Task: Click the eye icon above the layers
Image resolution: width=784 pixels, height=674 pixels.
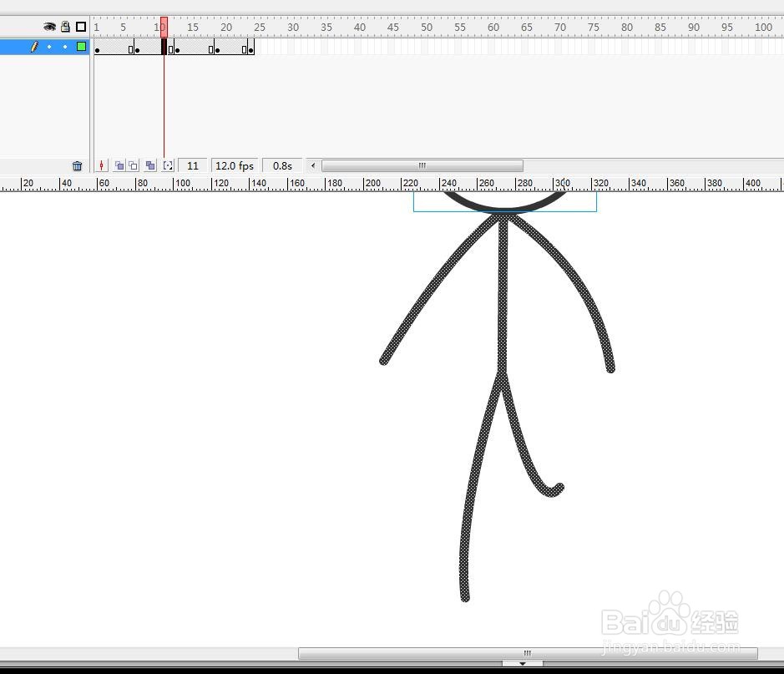Action: pyautogui.click(x=48, y=26)
